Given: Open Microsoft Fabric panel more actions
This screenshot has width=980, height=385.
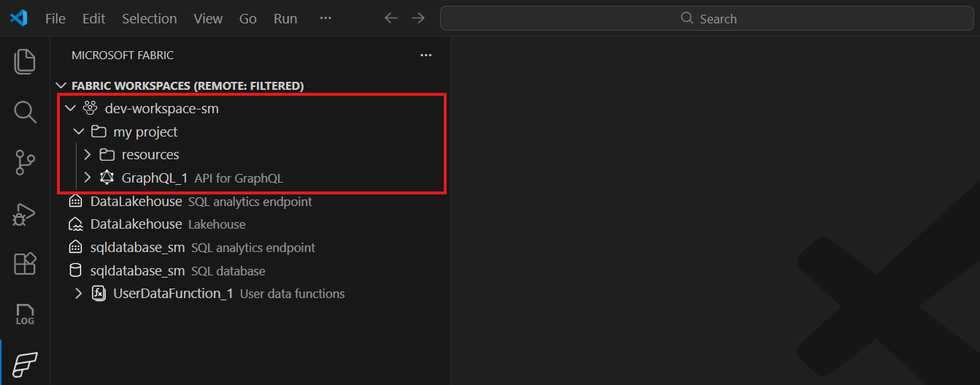Looking at the screenshot, I should 426,56.
